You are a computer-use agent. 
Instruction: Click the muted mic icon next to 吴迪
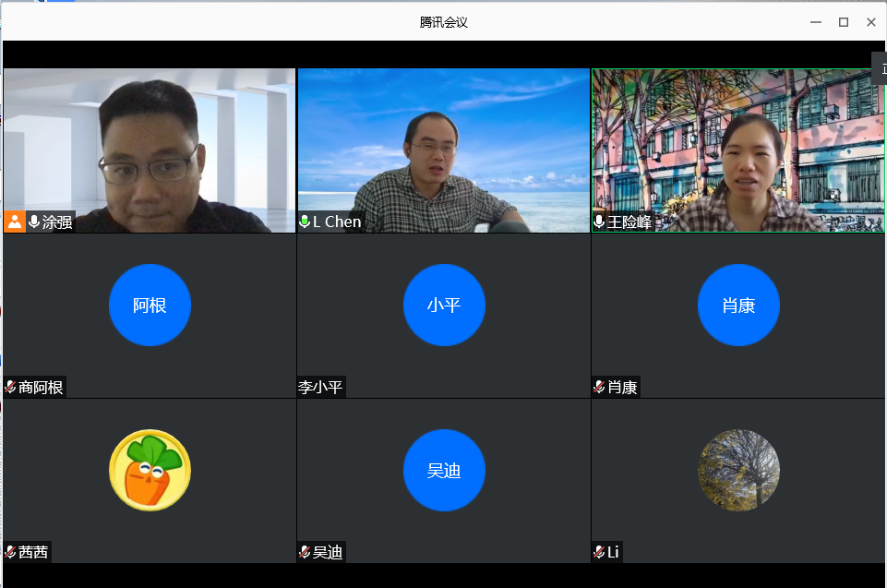pos(305,552)
